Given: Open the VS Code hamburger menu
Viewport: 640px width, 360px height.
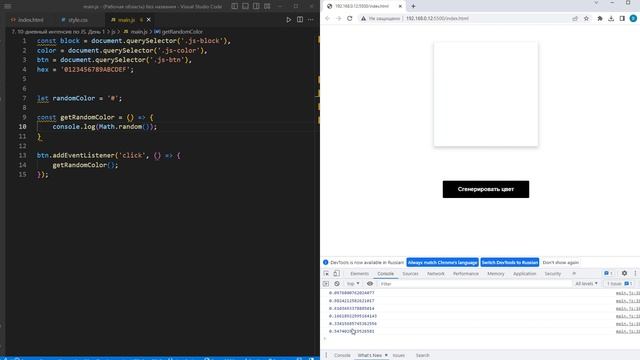Looking at the screenshot, I should pyautogui.click(x=7, y=6).
